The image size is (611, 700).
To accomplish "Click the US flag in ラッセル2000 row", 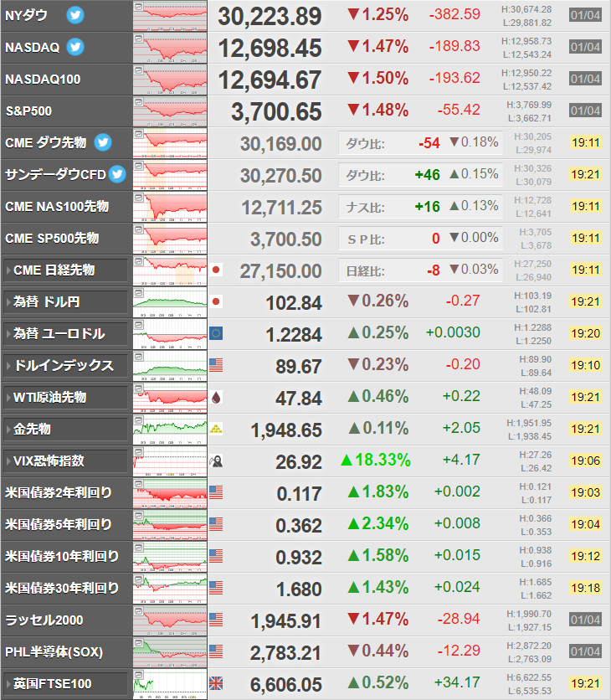I will 216,620.
